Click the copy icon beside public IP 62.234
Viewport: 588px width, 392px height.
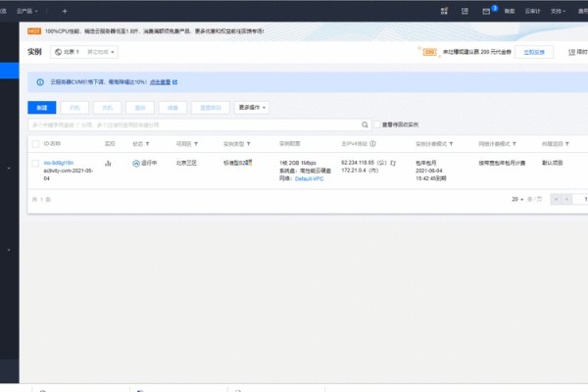pyautogui.click(x=393, y=163)
